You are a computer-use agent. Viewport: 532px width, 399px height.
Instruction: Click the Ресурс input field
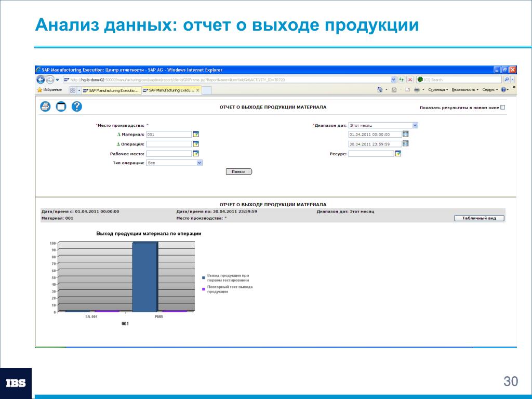371,154
